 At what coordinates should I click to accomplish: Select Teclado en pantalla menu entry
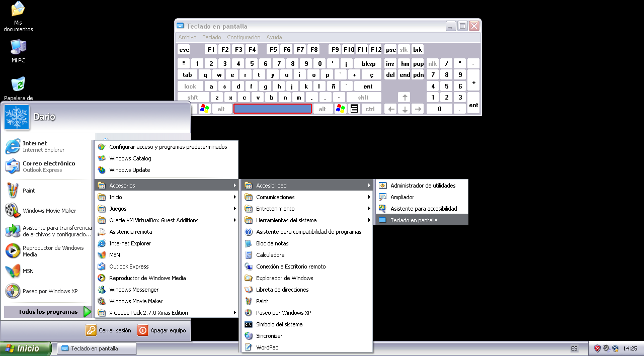(422, 220)
